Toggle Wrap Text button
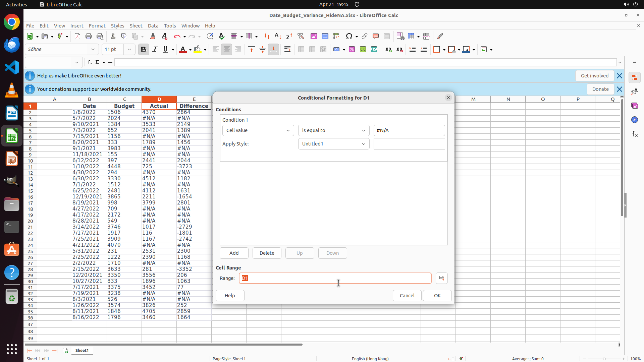 (x=287, y=50)
